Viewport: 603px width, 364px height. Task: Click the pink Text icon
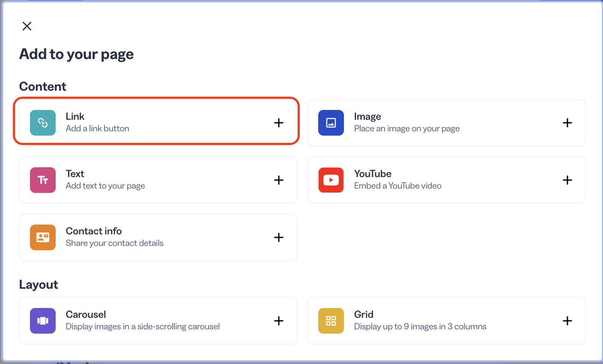(x=42, y=180)
